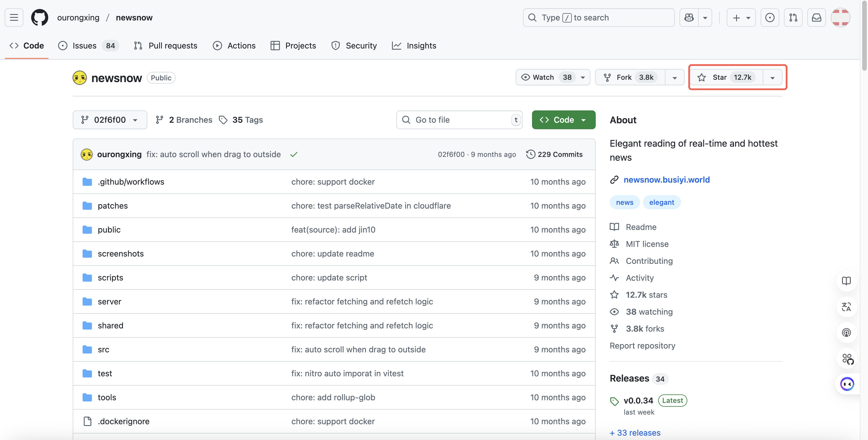Open the 02f6f00 branch selector
This screenshot has height=440, width=868.
click(110, 120)
